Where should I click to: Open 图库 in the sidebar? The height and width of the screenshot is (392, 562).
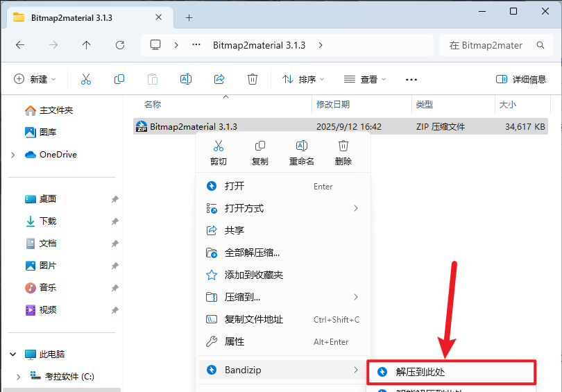tap(40, 133)
